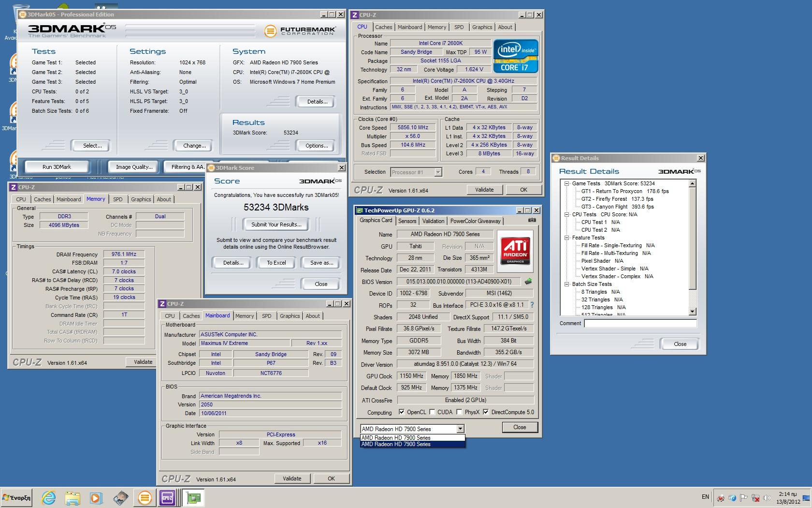Click the To Excel button
The height and width of the screenshot is (508, 812).
[x=276, y=263]
